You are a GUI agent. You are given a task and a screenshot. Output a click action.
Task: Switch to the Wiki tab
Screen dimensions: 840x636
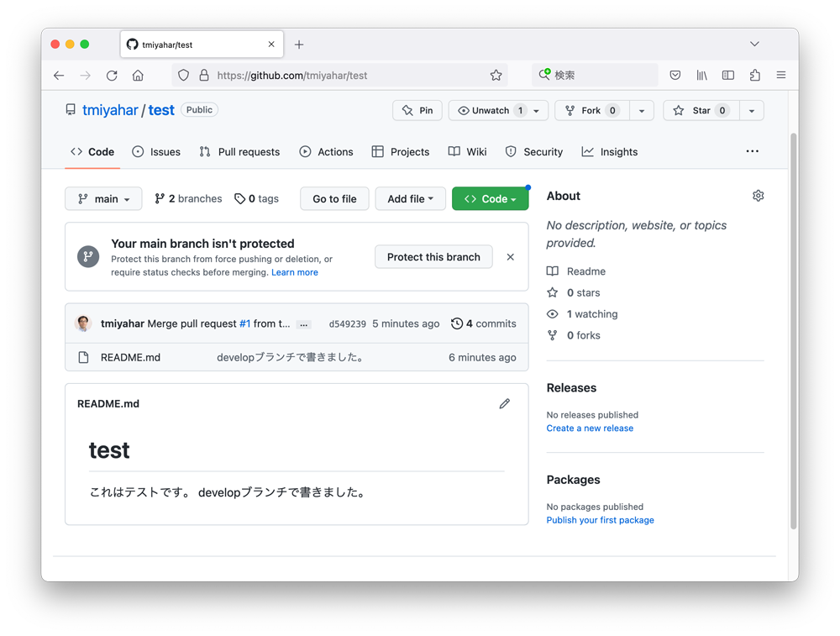tap(468, 152)
